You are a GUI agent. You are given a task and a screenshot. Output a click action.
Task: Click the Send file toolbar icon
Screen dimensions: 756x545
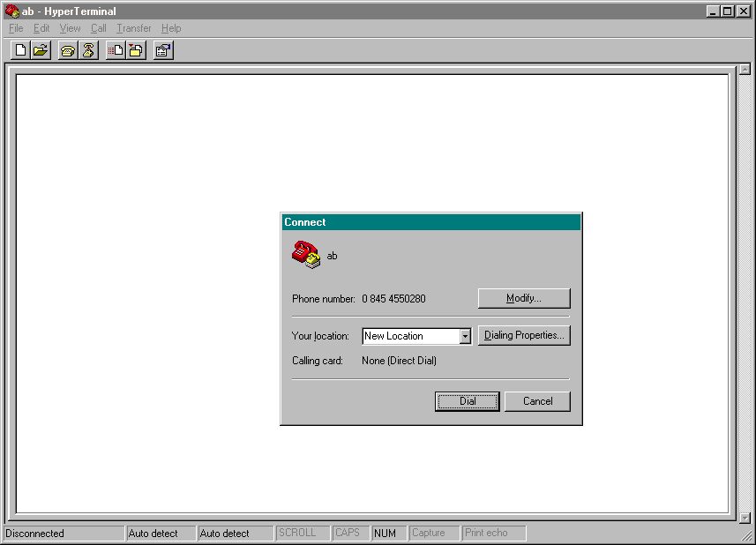tap(116, 50)
